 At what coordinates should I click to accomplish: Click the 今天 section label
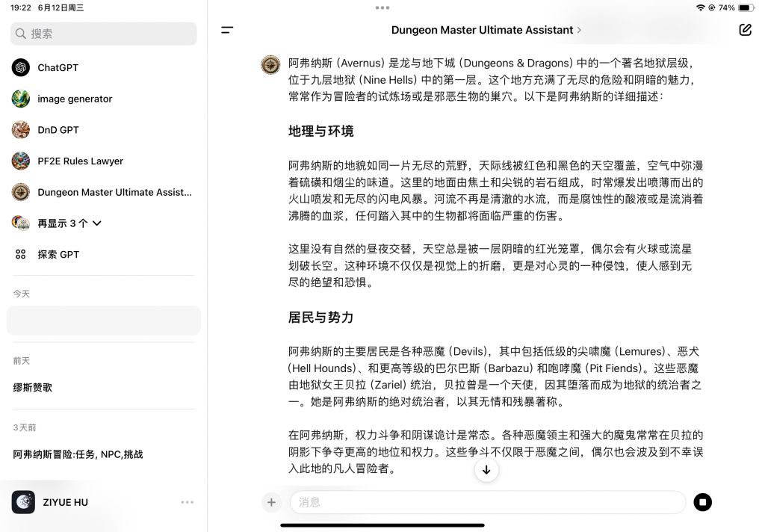[22, 294]
